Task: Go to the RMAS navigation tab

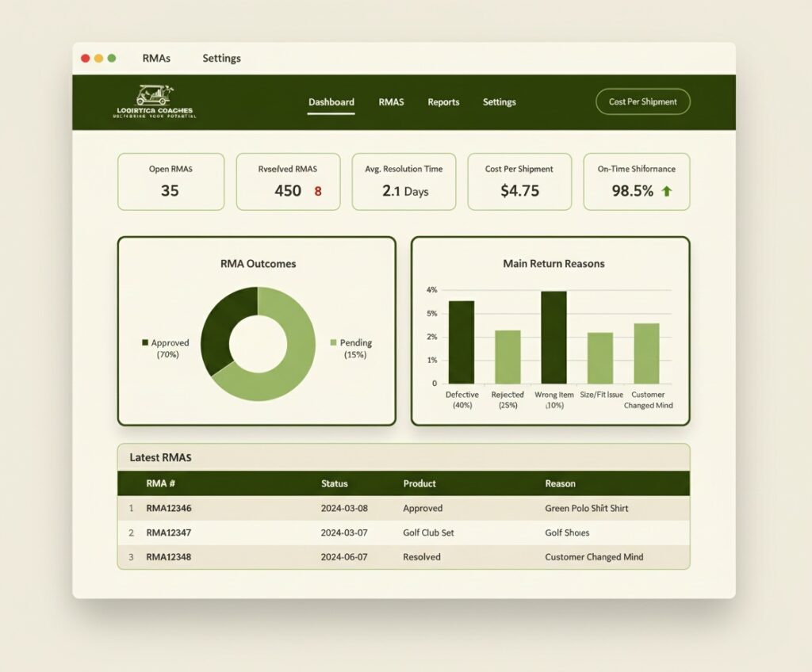Action: coord(391,102)
